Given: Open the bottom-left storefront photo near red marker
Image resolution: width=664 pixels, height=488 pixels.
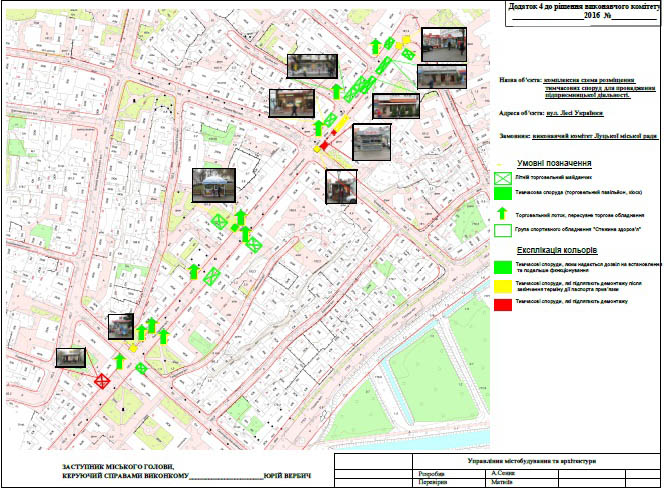Looking at the screenshot, I should click(x=70, y=357).
